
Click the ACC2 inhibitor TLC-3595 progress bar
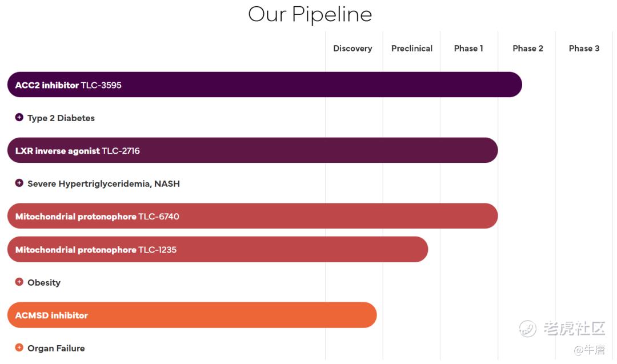[x=265, y=85]
